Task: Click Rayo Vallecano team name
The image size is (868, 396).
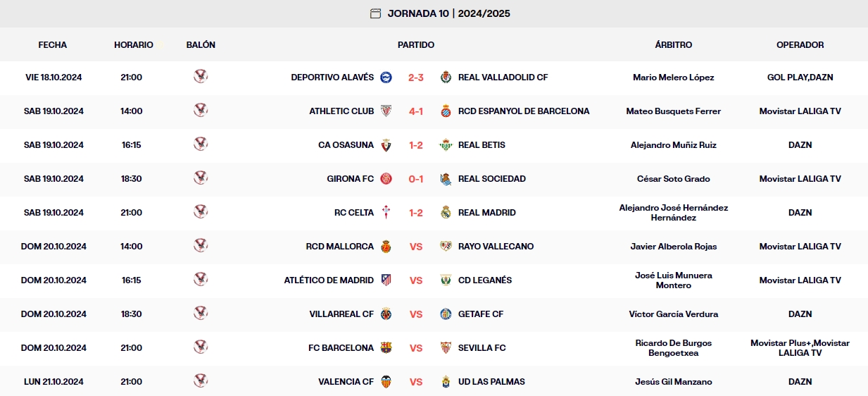Action: pos(496,247)
